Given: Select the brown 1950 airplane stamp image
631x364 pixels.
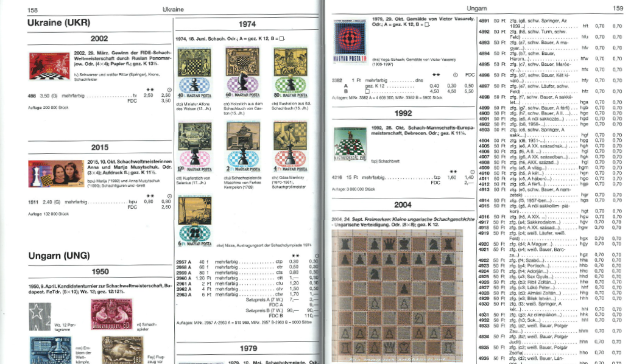Looking at the screenshot, I should pyautogui.click(x=122, y=351).
